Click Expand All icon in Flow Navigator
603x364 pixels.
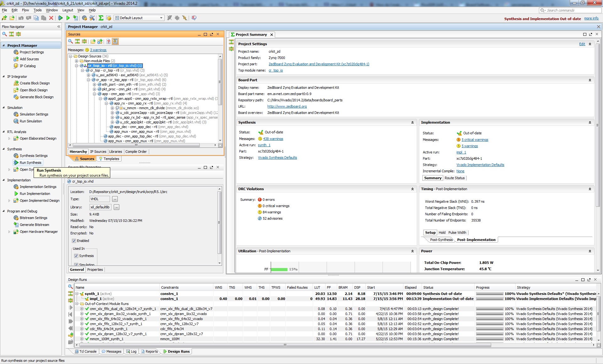coord(19,34)
